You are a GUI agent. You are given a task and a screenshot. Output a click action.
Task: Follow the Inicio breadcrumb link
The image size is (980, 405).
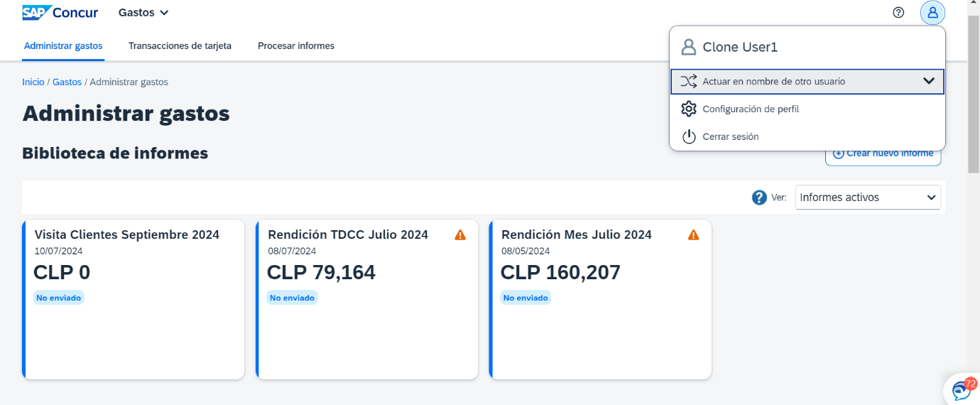pos(33,82)
